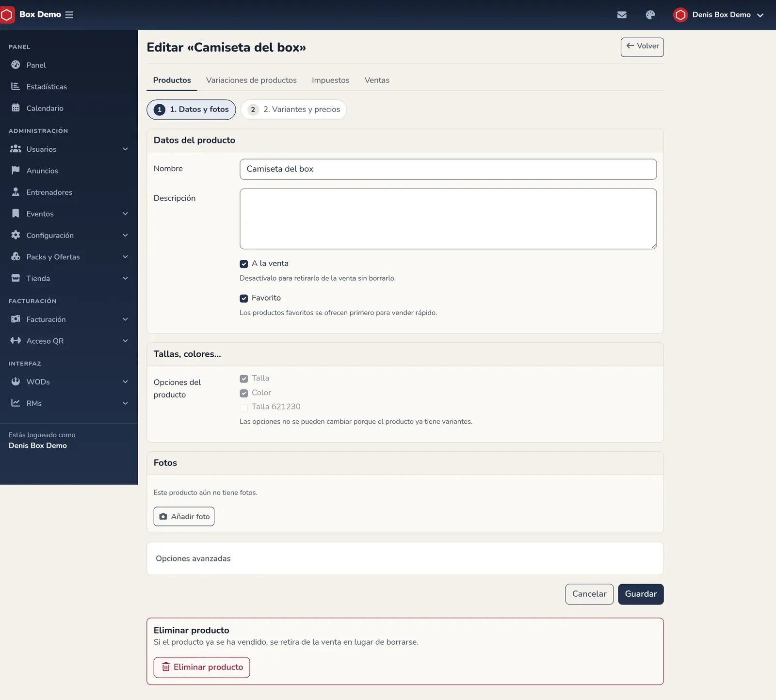Viewport: 776px width, 700px height.
Task: Click the Acceso QR dumbbell icon
Action: [16, 340]
